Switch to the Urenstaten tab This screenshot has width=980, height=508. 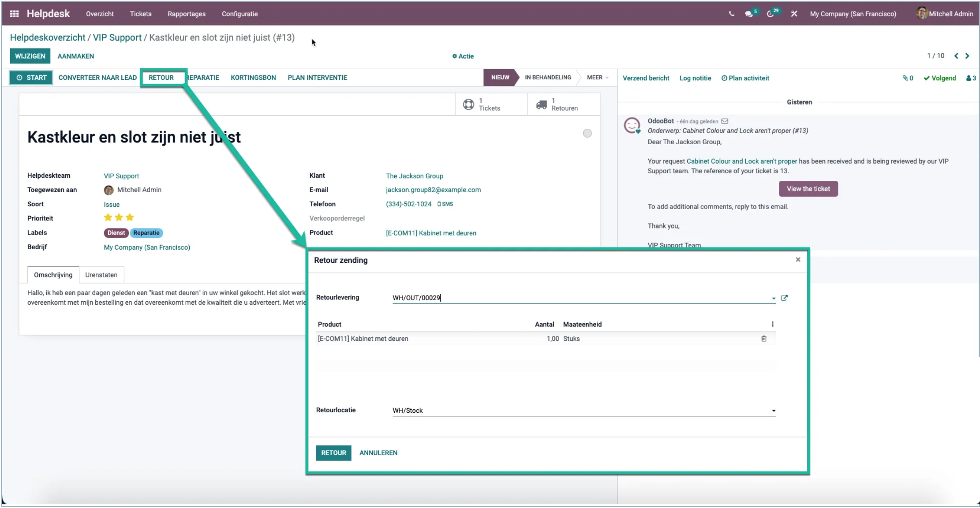pos(101,274)
